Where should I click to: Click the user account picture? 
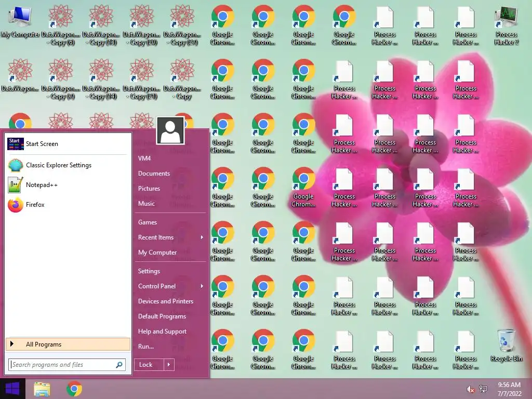[170, 130]
